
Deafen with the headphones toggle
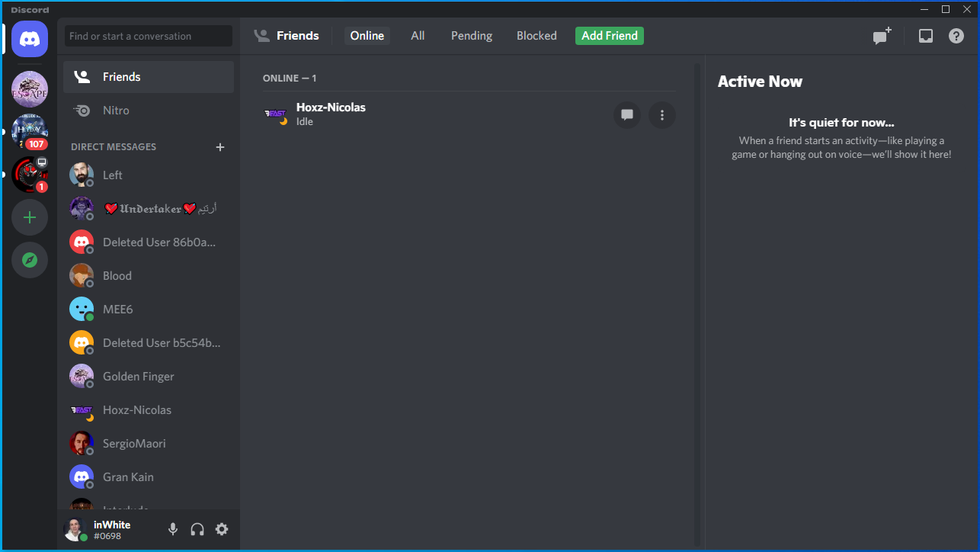(x=197, y=529)
